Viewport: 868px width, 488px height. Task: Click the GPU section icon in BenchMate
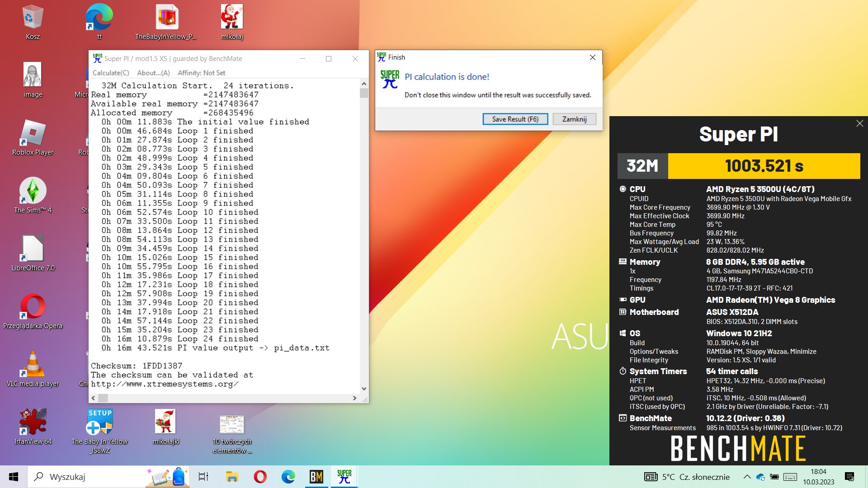click(x=623, y=300)
